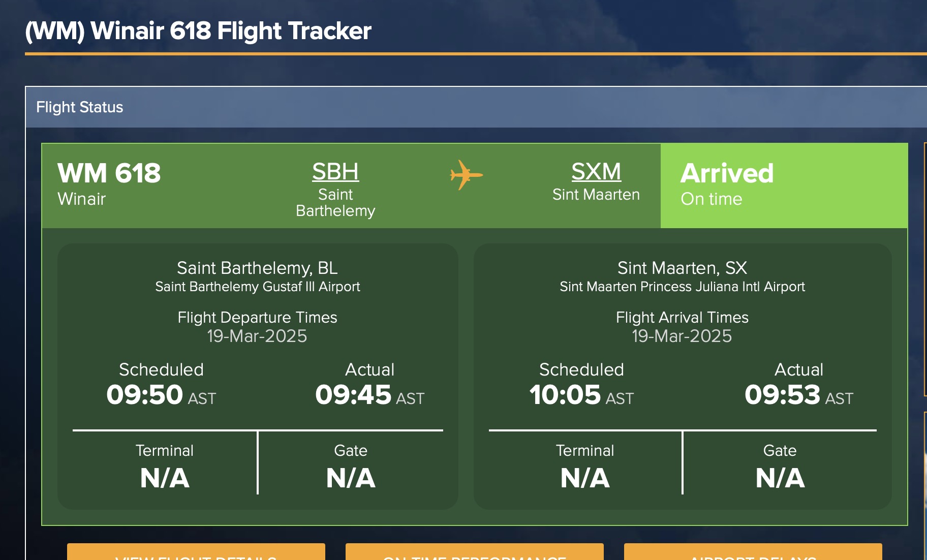Click Saint Barthelemy Gustaf III Airport name
This screenshot has height=560, width=927.
258,287
